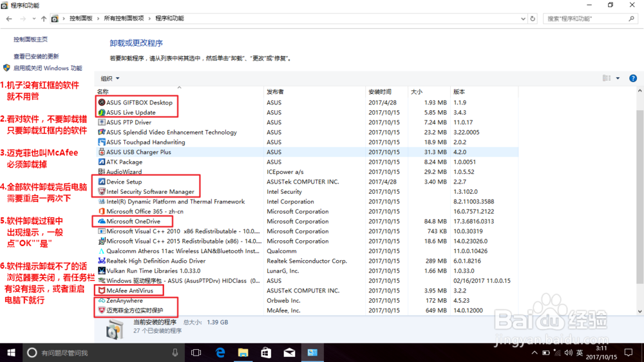This screenshot has height=362, width=644.
Task: Open 启用或关闭 Windows 功能 link
Action: (x=48, y=68)
